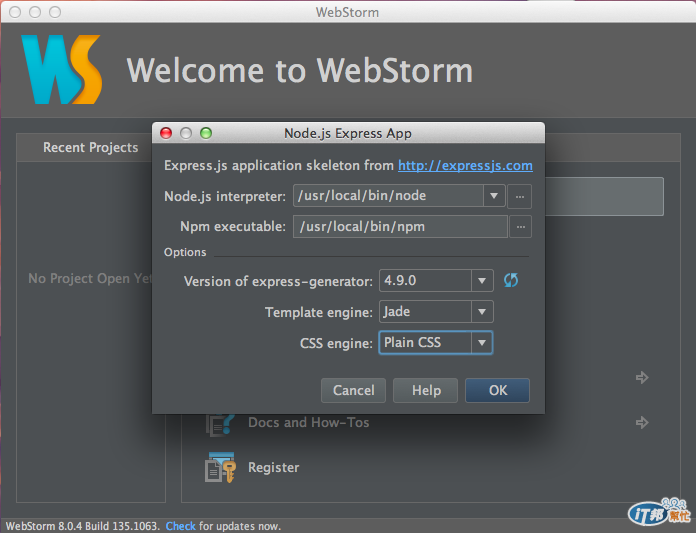Click the arrow above the Docs and How-Tos row
Viewport: 696px width, 533px height.
coord(642,378)
